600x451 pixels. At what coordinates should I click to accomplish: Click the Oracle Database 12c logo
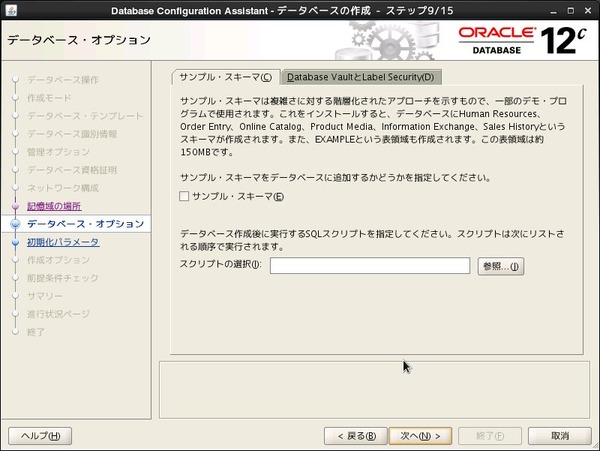click(x=522, y=40)
